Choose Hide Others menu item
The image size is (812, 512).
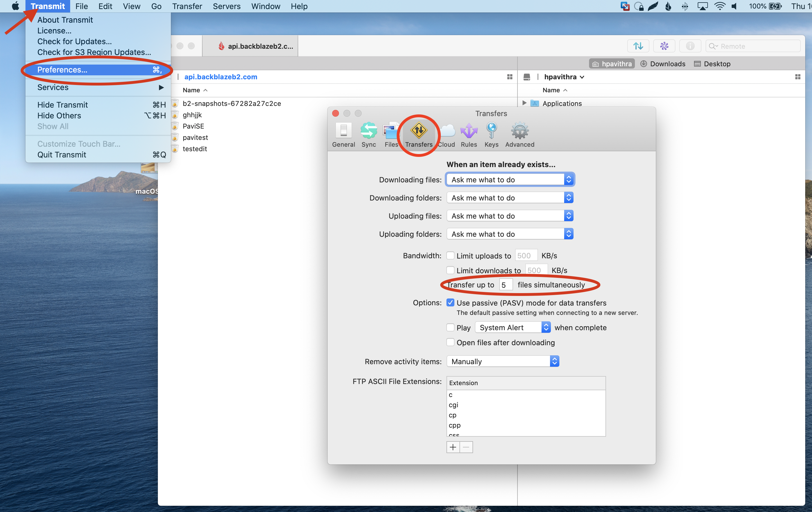(98, 116)
